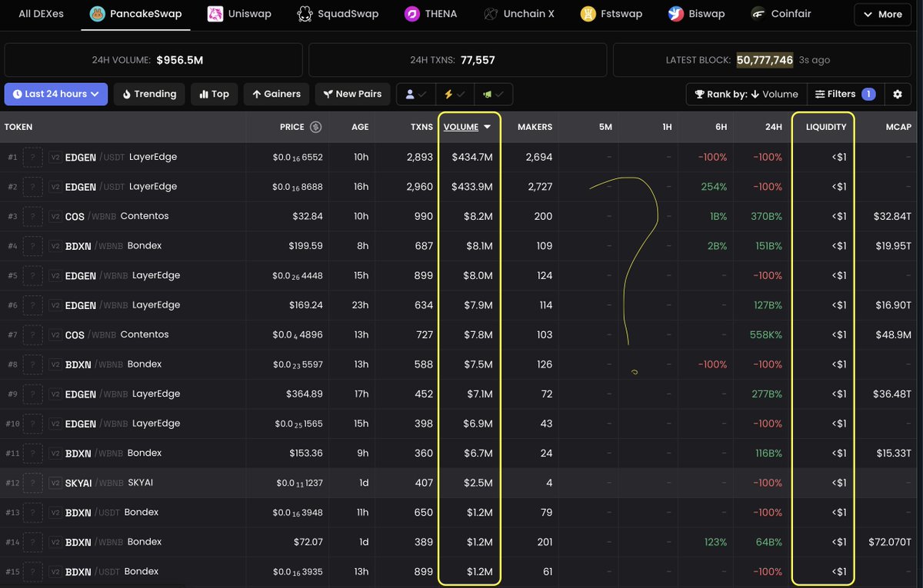Switch to the THENA tab
The image size is (923, 588).
[431, 14]
